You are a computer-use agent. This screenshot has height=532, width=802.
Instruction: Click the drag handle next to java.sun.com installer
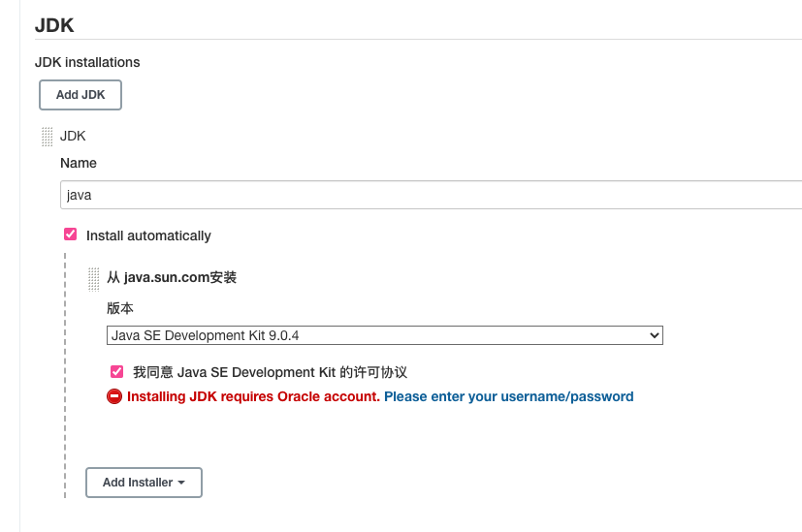[x=94, y=279]
